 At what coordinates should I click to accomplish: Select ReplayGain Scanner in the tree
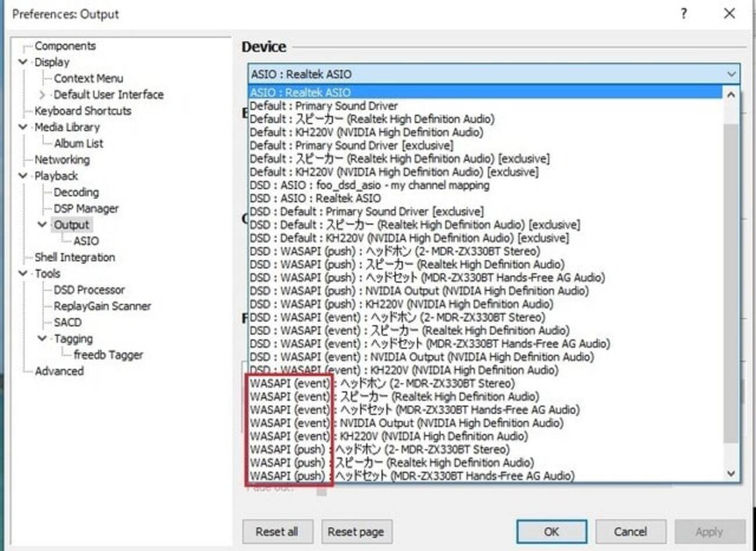(x=102, y=306)
